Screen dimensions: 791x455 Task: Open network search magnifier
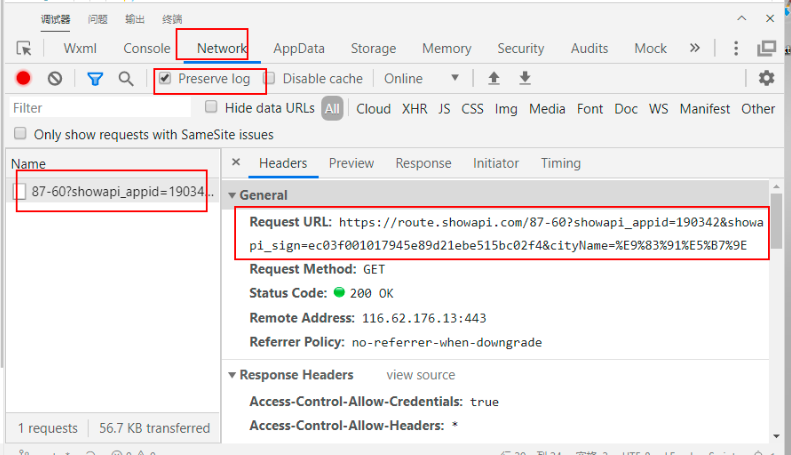point(126,79)
